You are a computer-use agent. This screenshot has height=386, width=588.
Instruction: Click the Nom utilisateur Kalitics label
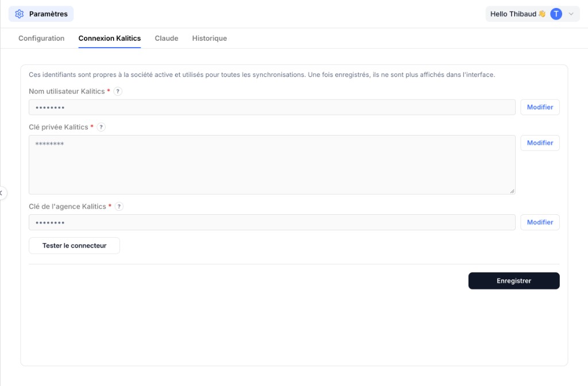coord(67,91)
